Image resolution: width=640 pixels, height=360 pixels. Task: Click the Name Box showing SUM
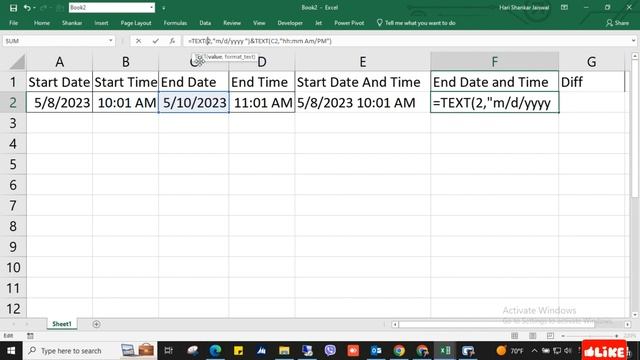tap(55, 41)
